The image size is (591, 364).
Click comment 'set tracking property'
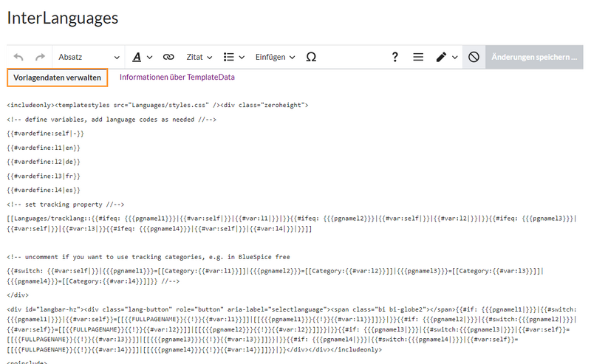tap(66, 205)
